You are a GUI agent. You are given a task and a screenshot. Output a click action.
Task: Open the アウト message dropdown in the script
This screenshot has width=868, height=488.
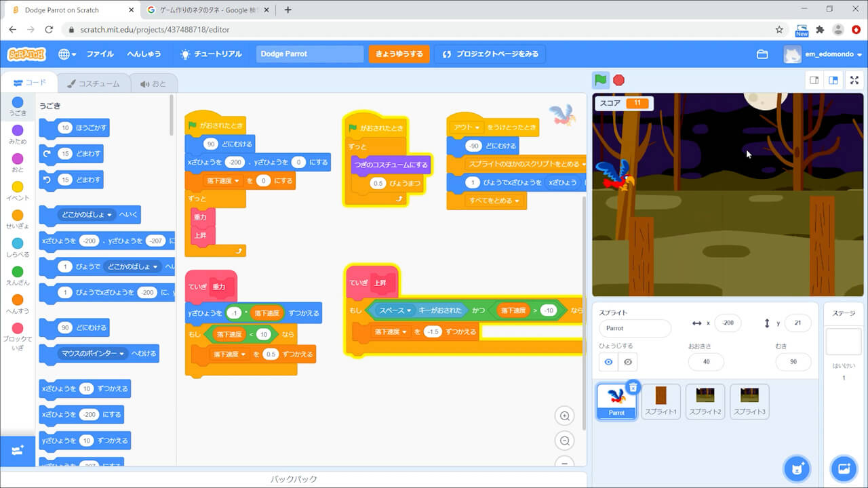467,127
